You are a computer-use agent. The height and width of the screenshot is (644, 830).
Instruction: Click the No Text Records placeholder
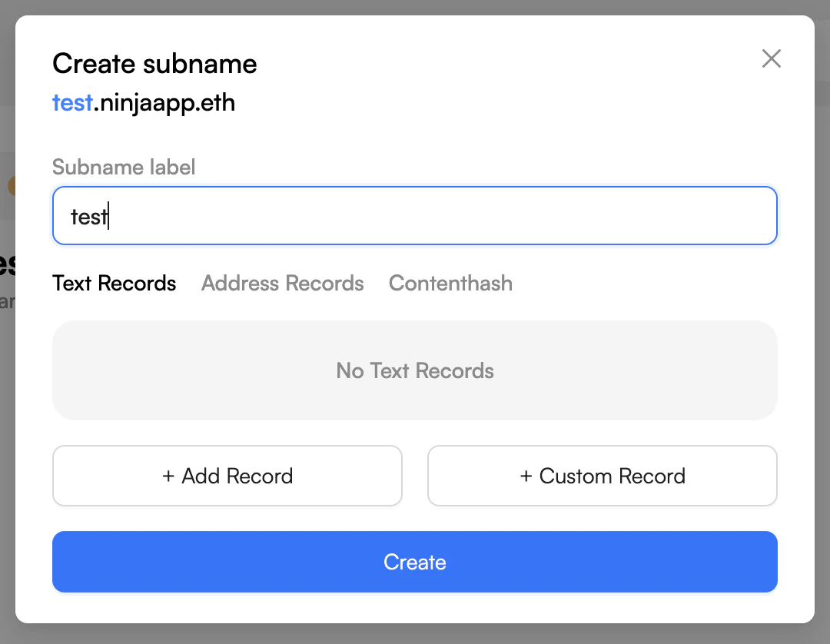[x=414, y=370]
